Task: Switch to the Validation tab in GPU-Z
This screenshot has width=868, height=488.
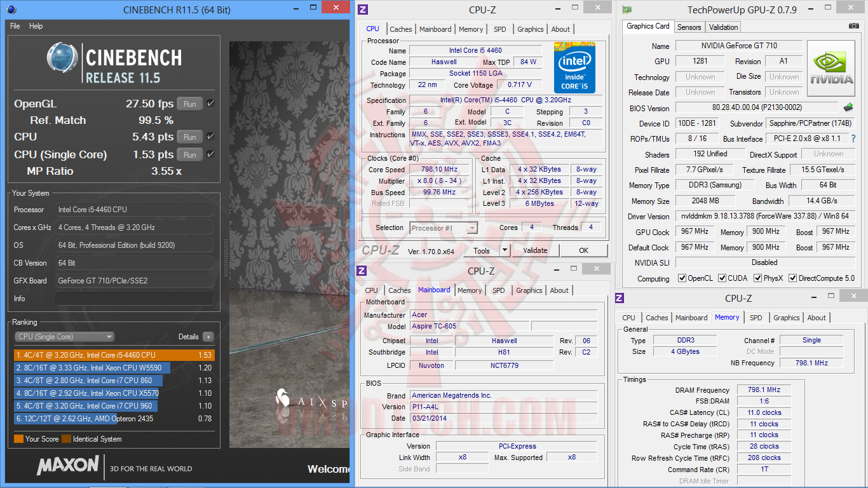Action: [x=724, y=27]
